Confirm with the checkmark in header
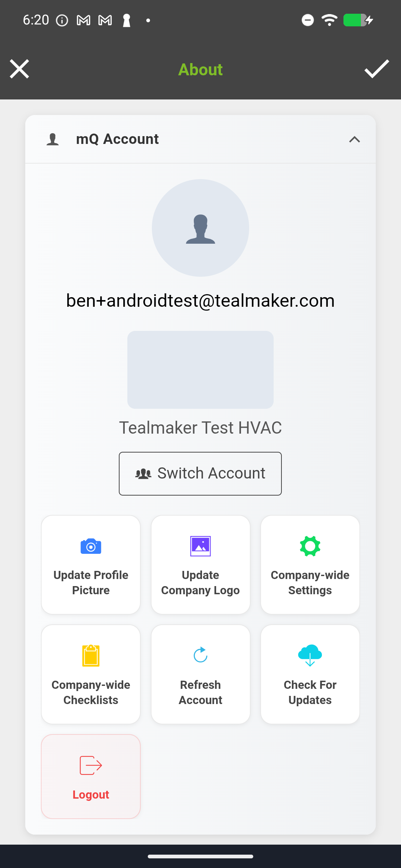Screen dimensions: 401x868 click(376, 69)
